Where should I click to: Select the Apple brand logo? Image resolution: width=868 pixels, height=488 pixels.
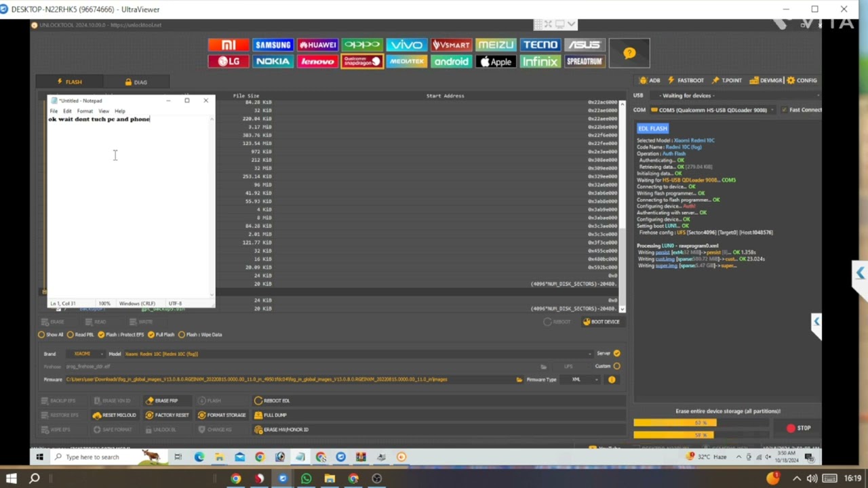point(496,61)
